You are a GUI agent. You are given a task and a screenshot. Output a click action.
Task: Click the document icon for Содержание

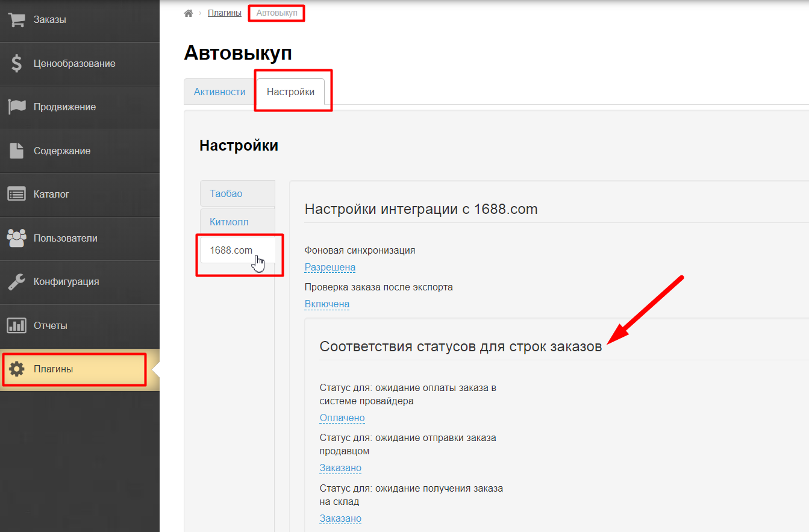16,151
